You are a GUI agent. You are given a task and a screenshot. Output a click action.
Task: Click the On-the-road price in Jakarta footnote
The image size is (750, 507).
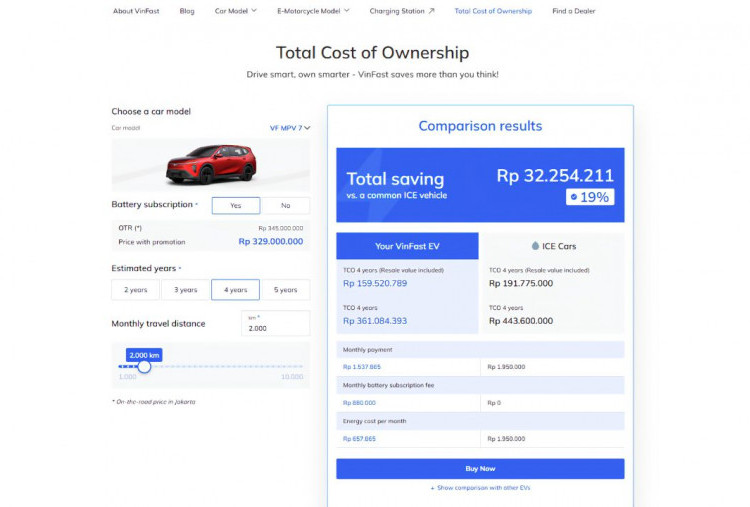click(x=154, y=402)
